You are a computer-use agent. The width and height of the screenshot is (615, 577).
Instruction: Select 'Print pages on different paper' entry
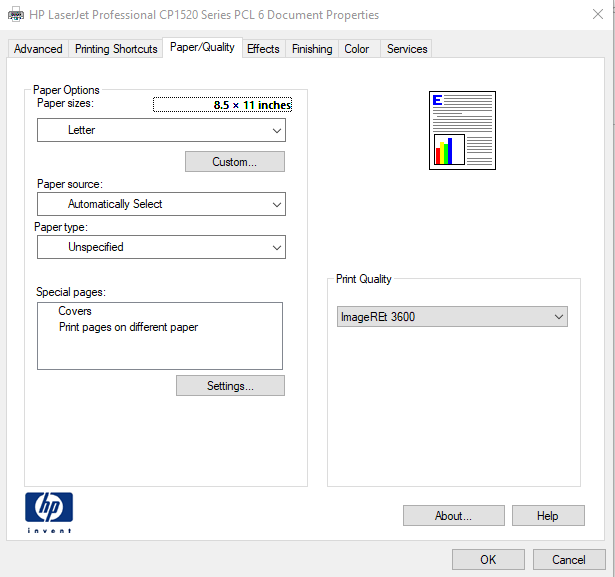[x=128, y=327]
